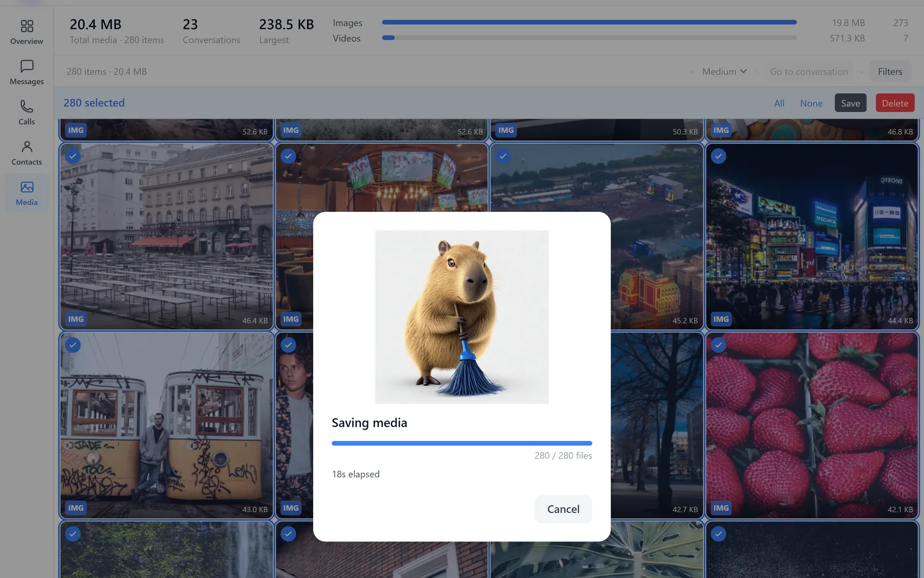Viewport: 924px width, 578px height.
Task: Deselect the graffiti tram photo checkmark
Action: click(x=73, y=345)
